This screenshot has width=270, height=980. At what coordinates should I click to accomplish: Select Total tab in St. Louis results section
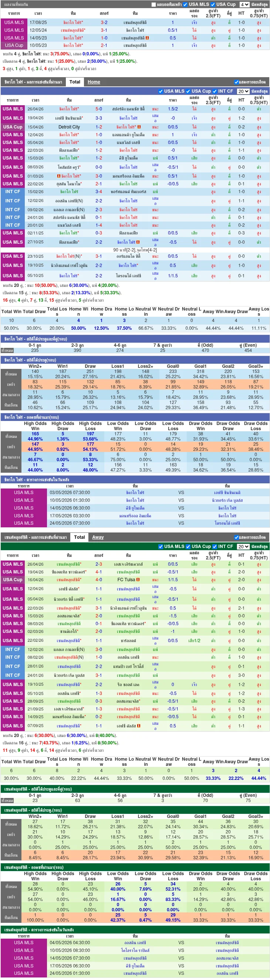(x=79, y=537)
